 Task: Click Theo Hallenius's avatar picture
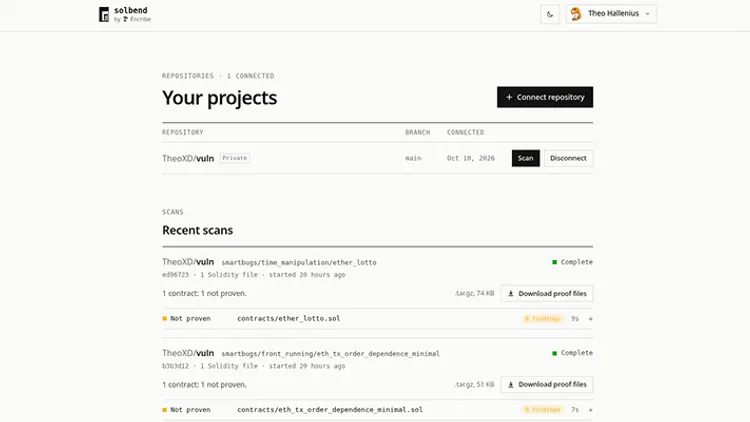pos(576,14)
